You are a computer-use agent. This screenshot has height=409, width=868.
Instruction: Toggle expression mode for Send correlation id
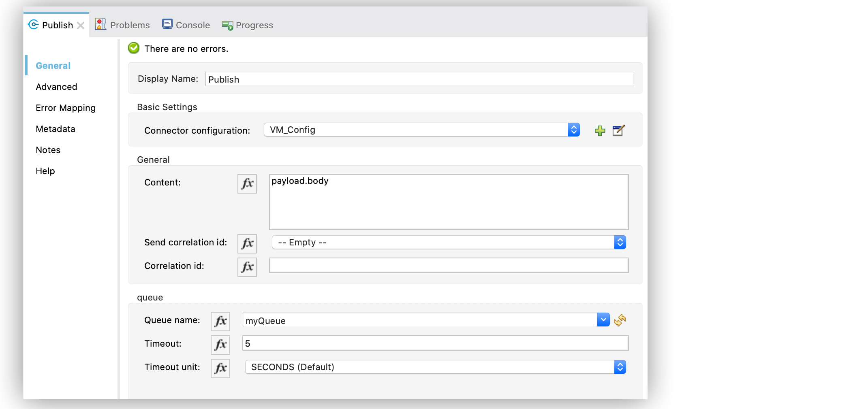[247, 243]
